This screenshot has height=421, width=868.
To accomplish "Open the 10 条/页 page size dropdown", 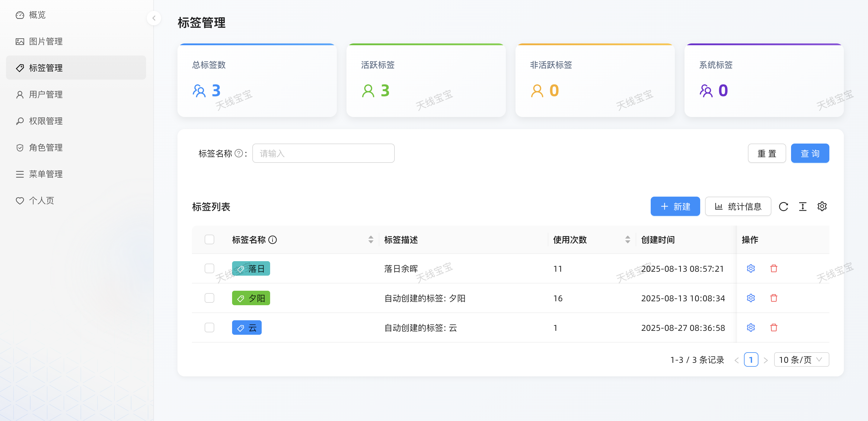I will 801,360.
